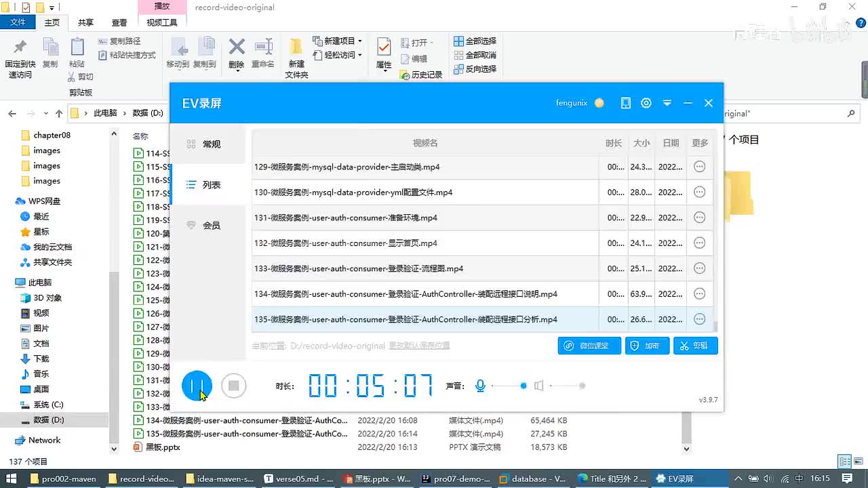Adjust the microphone volume slider handle

[524, 386]
